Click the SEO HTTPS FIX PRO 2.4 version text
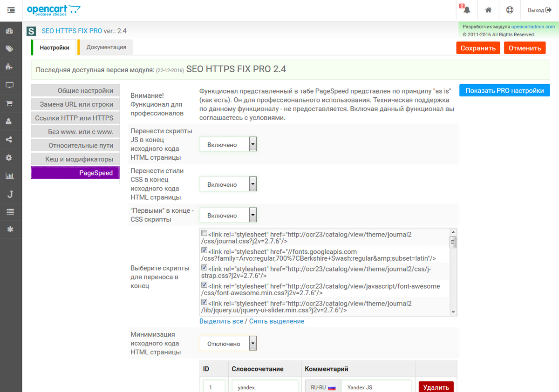This screenshot has height=392, width=559. click(x=236, y=69)
